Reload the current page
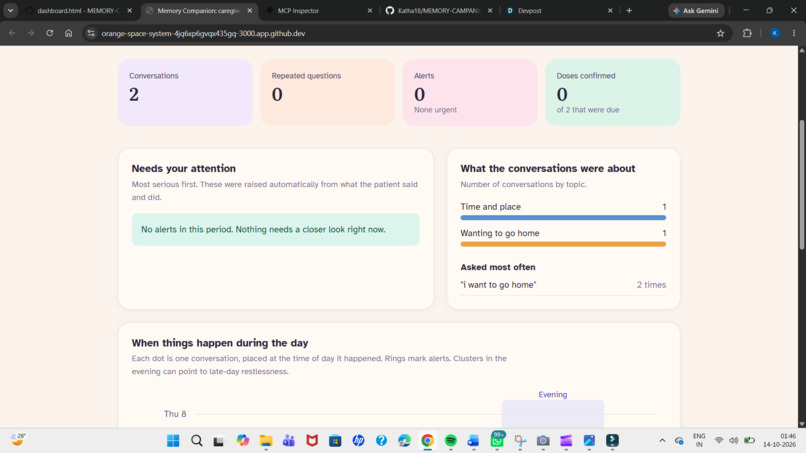Image resolution: width=806 pixels, height=453 pixels. (x=49, y=33)
